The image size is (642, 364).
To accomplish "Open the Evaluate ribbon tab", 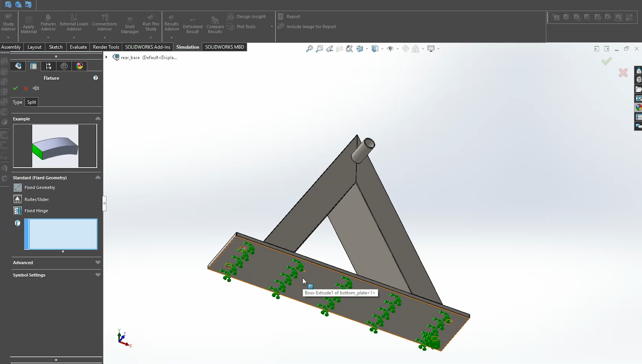I will pyautogui.click(x=78, y=47).
